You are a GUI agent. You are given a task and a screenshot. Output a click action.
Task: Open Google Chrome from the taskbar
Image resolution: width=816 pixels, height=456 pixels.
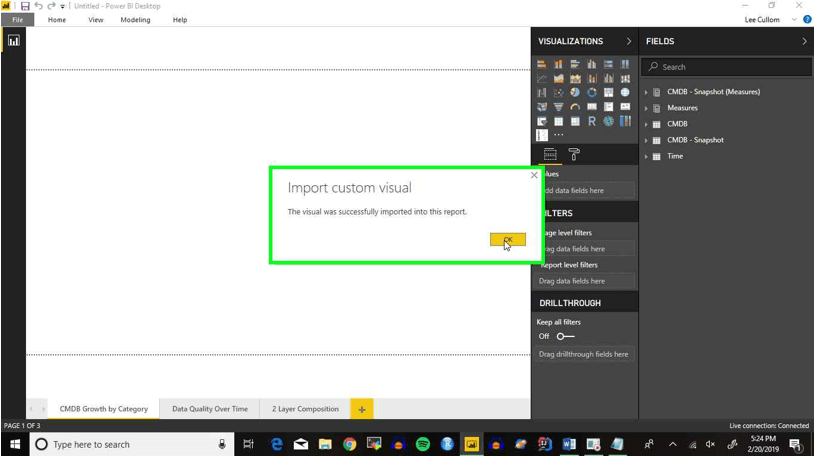350,444
